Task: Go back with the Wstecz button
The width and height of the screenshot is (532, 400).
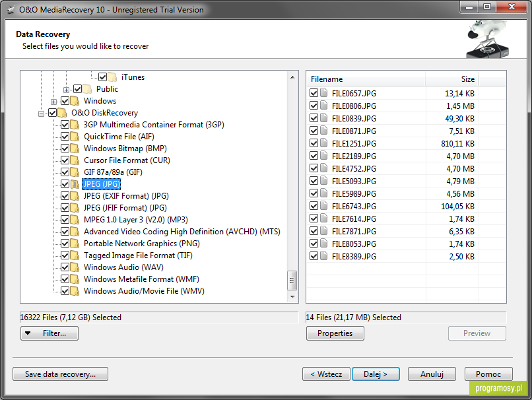Action: 326,374
